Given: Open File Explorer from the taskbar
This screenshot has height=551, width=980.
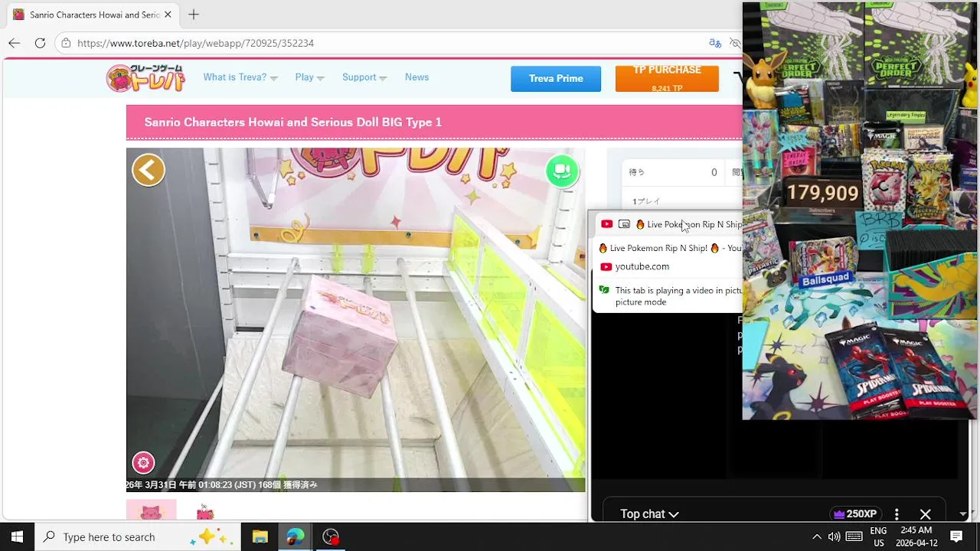Looking at the screenshot, I should tap(260, 536).
